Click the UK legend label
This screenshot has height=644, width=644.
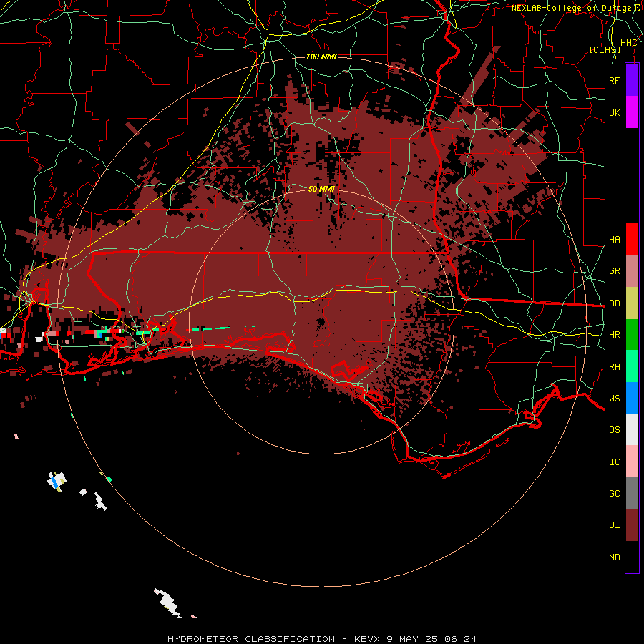click(614, 112)
